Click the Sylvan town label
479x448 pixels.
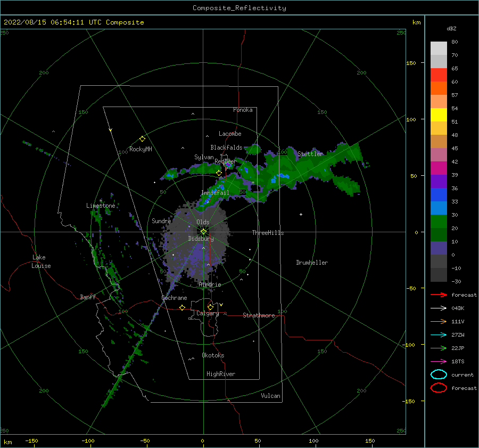pos(204,157)
